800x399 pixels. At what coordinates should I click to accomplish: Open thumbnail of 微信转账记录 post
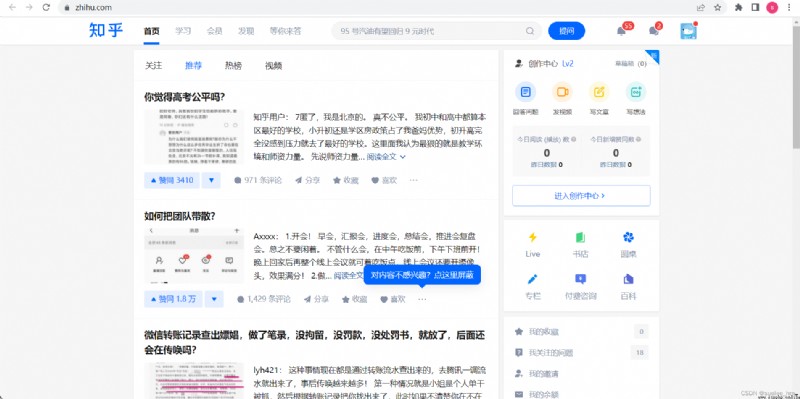tap(194, 381)
